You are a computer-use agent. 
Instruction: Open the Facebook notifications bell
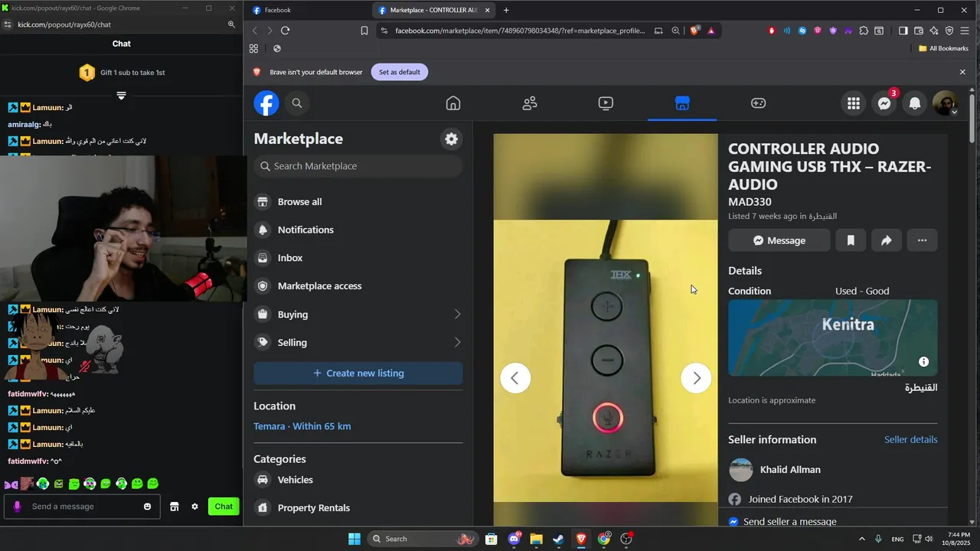pos(915,103)
